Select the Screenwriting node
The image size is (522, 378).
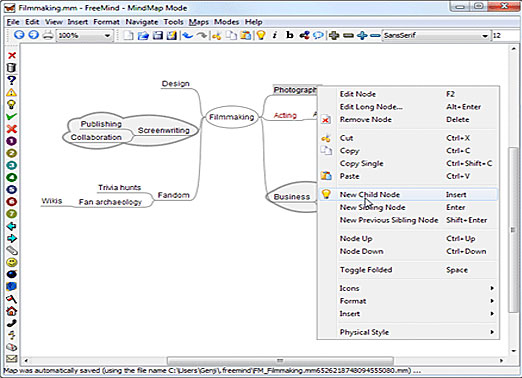coord(164,130)
